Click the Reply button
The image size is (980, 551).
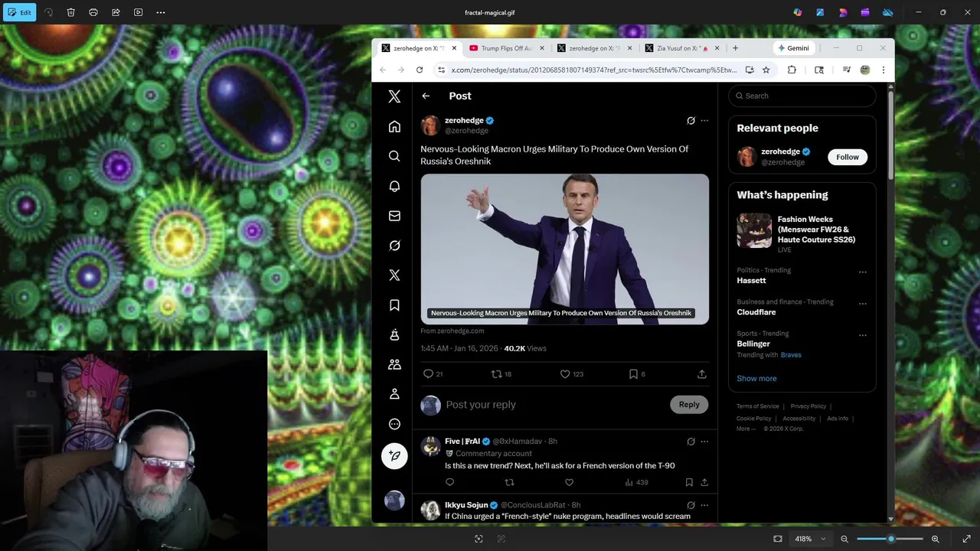pos(689,404)
